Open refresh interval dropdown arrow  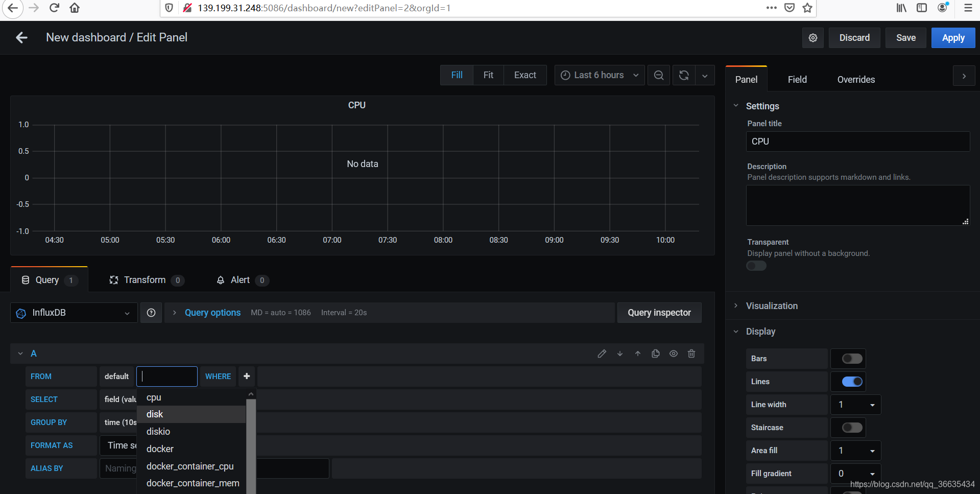click(705, 75)
